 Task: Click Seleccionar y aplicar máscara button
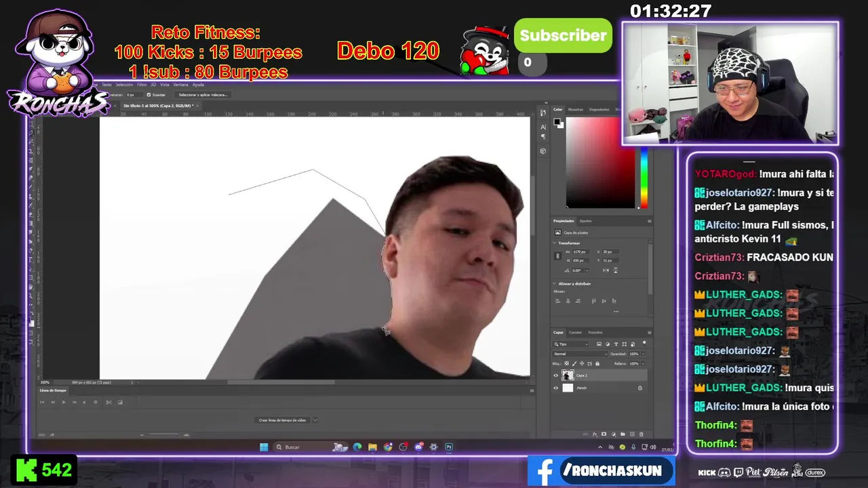[203, 95]
